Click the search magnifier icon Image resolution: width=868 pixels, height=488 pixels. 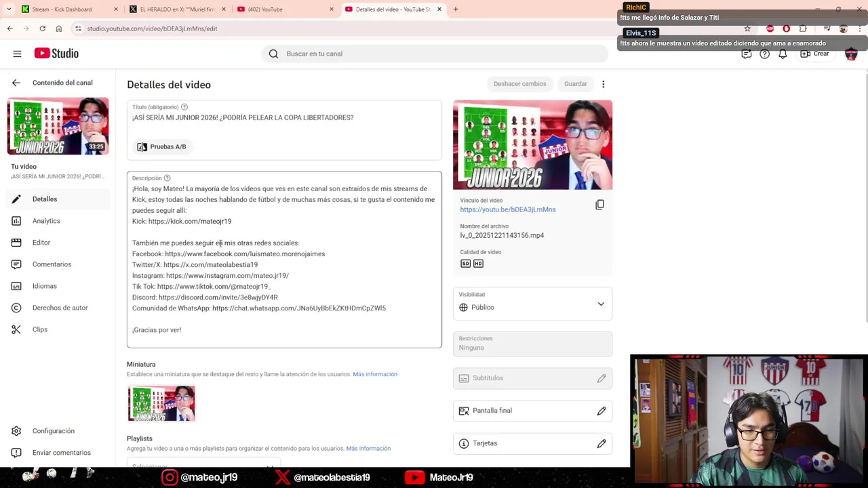click(273, 54)
